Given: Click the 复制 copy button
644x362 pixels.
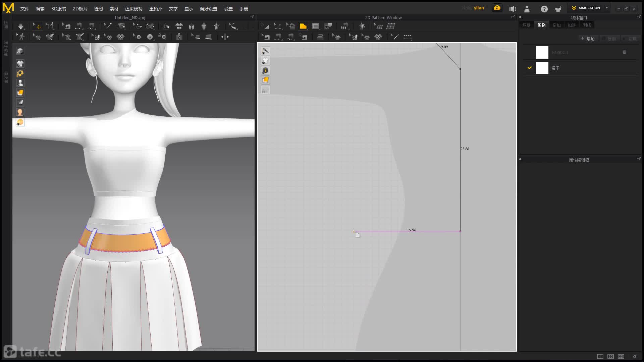Looking at the screenshot, I should [609, 39].
